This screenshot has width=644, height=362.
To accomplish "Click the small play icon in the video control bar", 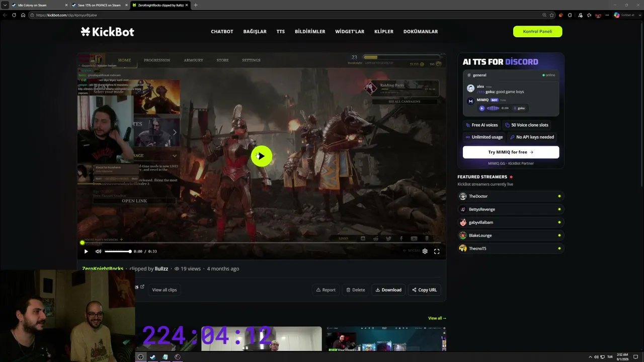I will point(86,251).
